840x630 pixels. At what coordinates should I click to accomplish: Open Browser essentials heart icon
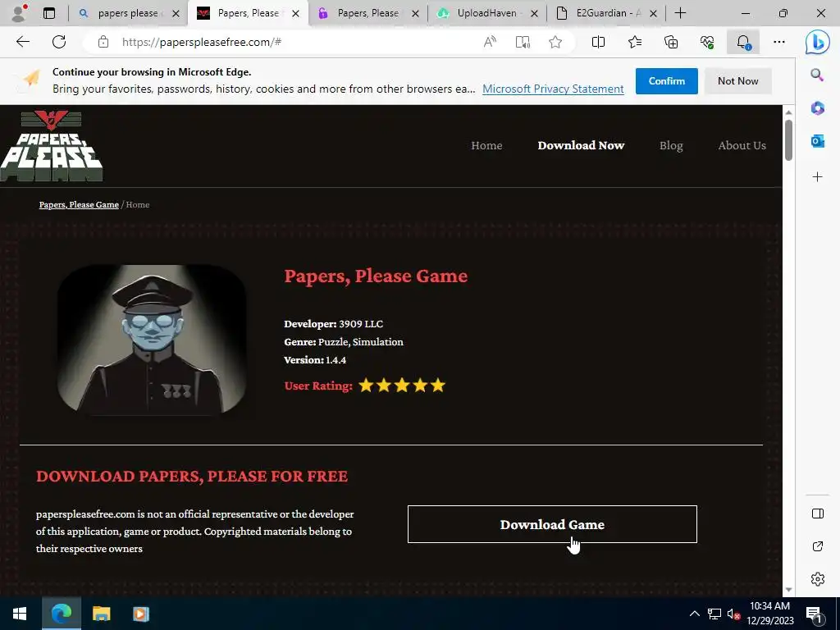click(x=707, y=42)
